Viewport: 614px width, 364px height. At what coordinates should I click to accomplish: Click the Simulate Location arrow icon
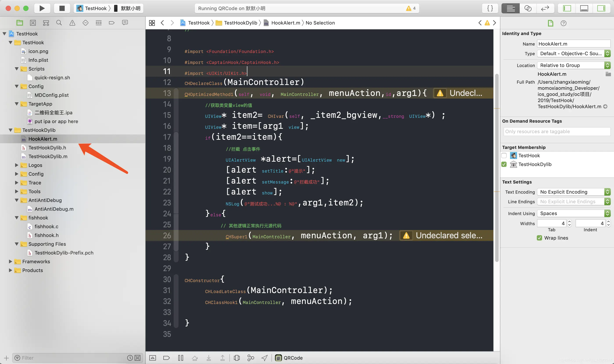pyautogui.click(x=264, y=358)
